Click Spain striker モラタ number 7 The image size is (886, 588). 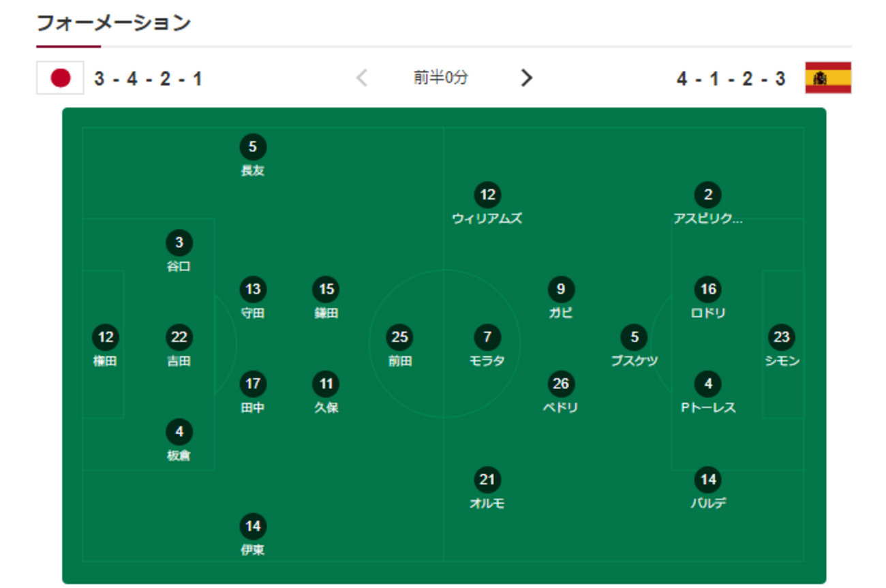(x=487, y=337)
